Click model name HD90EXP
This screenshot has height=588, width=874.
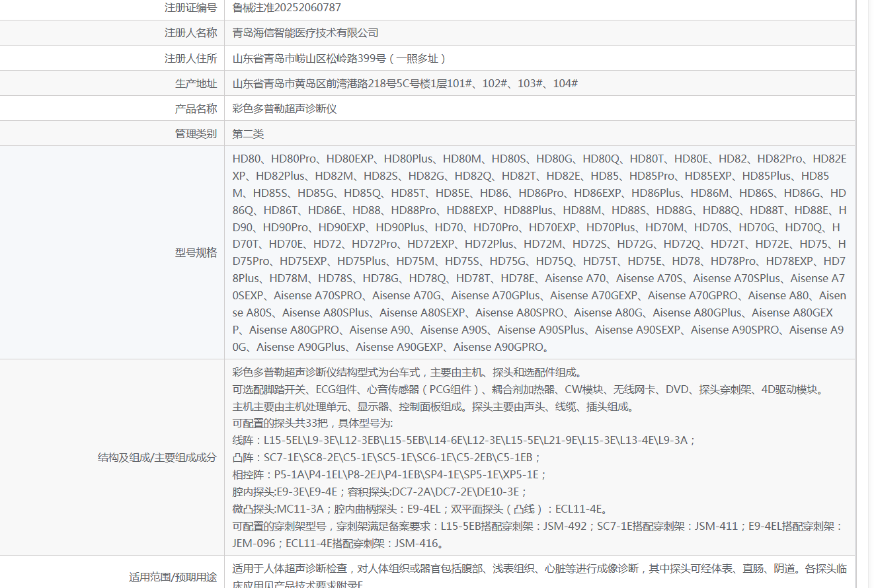pos(342,227)
